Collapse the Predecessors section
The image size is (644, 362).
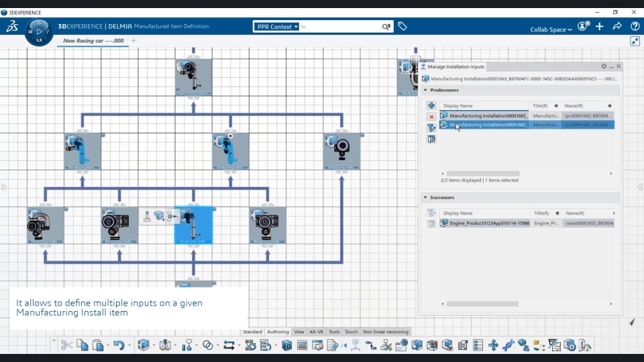tap(425, 90)
